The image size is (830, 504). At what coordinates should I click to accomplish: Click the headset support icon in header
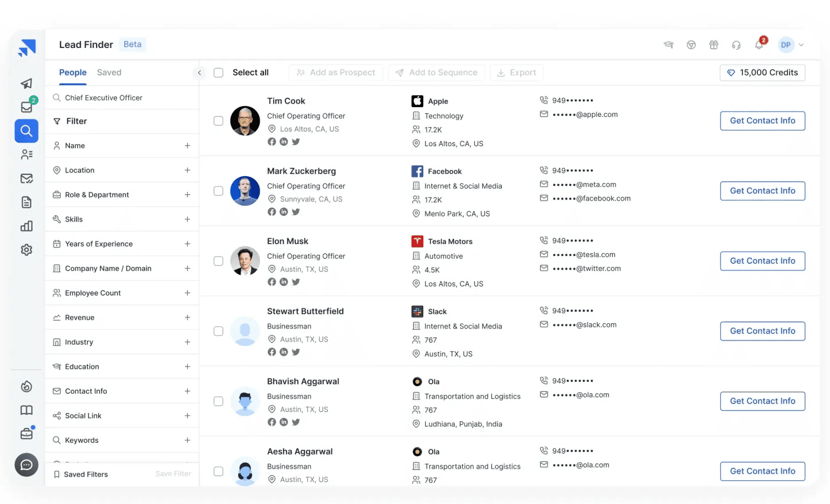[x=736, y=45]
